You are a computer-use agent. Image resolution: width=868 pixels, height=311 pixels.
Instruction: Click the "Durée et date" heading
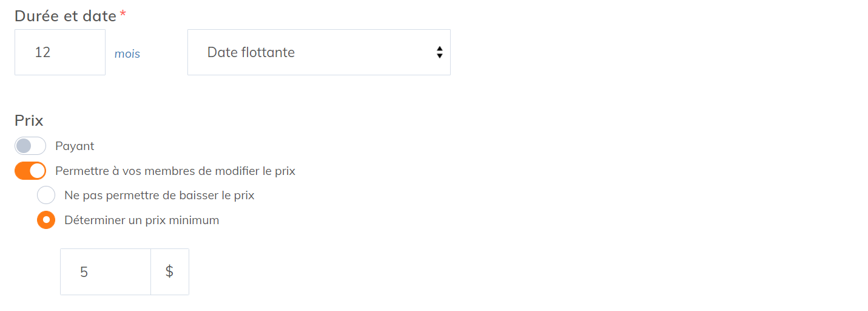click(66, 16)
